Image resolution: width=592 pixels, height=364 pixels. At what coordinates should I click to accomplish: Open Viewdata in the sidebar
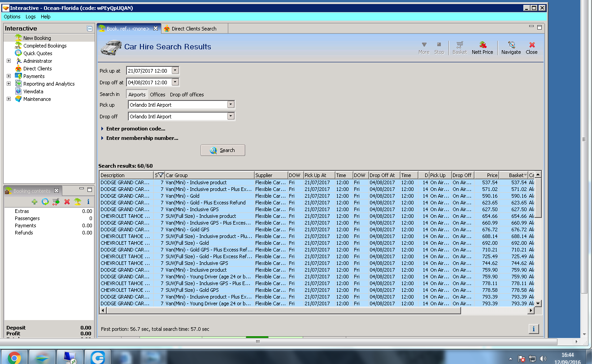coord(33,91)
